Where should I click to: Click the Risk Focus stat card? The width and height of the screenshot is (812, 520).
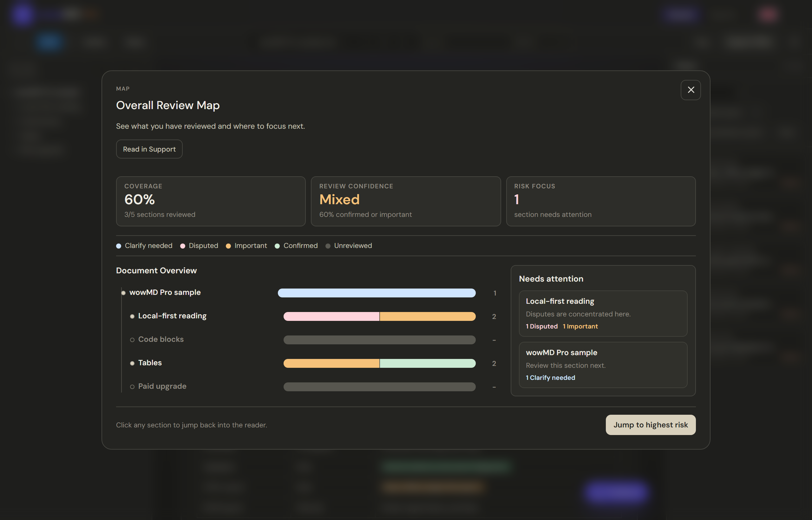[600, 201]
